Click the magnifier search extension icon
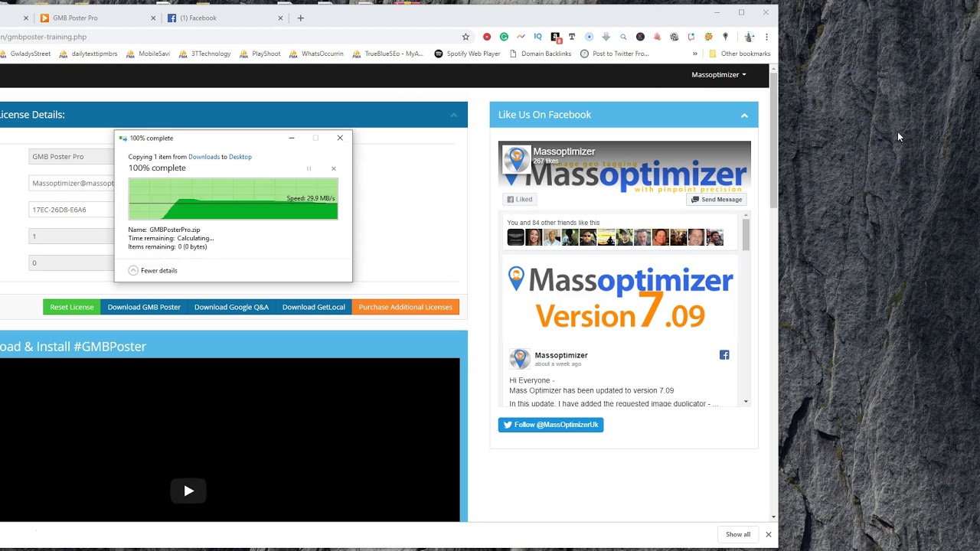The height and width of the screenshot is (551, 980). (623, 37)
